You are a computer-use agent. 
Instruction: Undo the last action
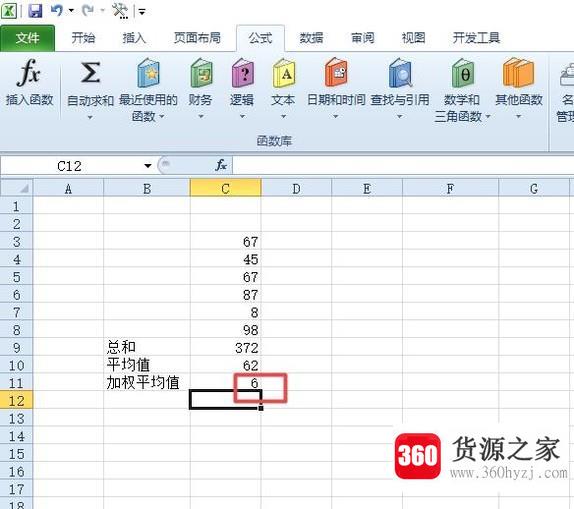coord(56,10)
